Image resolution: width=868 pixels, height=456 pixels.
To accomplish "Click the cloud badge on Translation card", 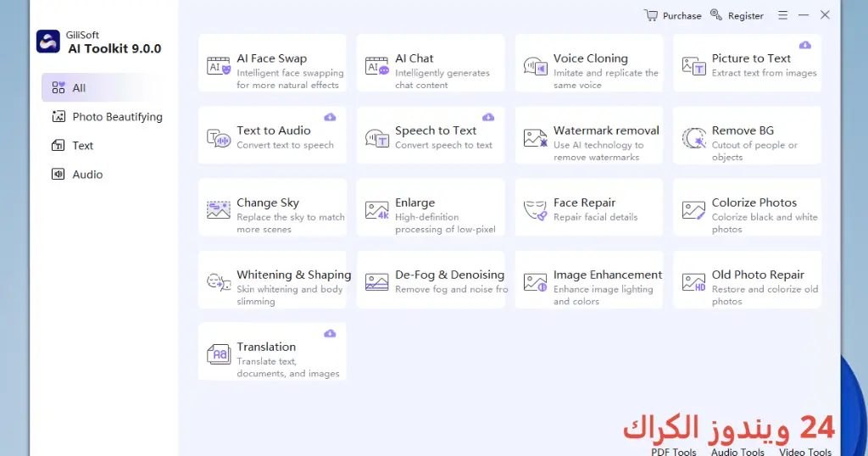I will [x=330, y=333].
